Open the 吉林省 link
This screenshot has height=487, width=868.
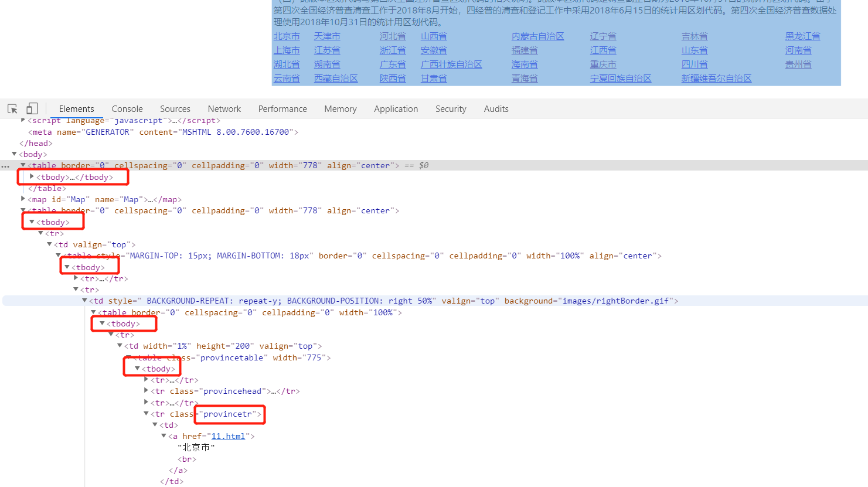point(695,36)
